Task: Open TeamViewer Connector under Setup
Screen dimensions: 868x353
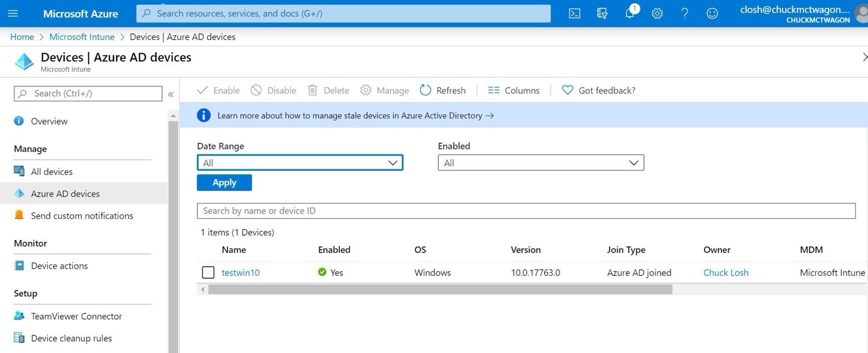Action: pos(76,317)
